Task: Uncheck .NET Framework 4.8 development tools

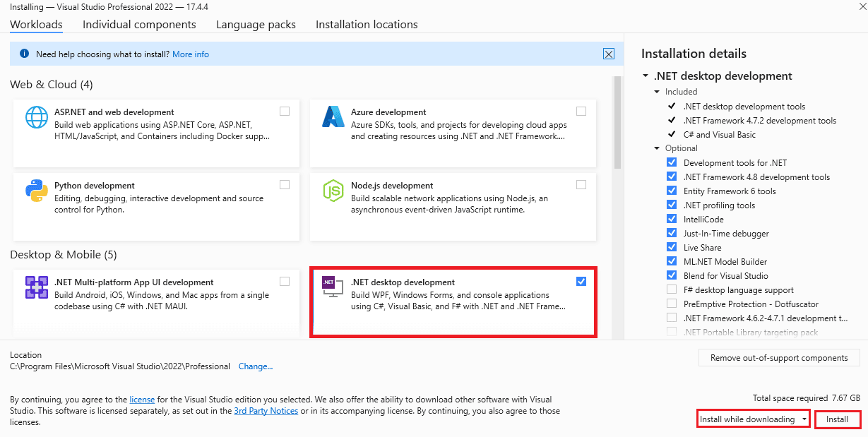Action: click(x=672, y=176)
